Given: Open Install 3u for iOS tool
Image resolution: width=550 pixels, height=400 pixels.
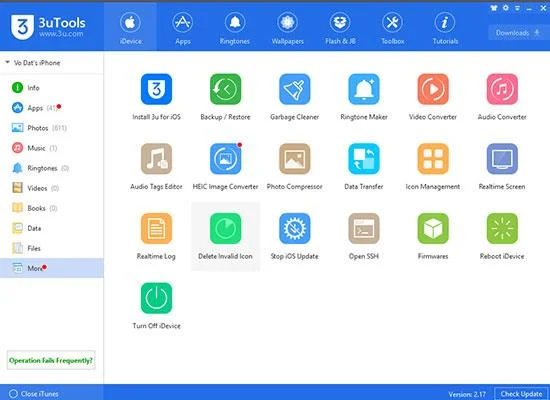Looking at the screenshot, I should pyautogui.click(x=156, y=89).
